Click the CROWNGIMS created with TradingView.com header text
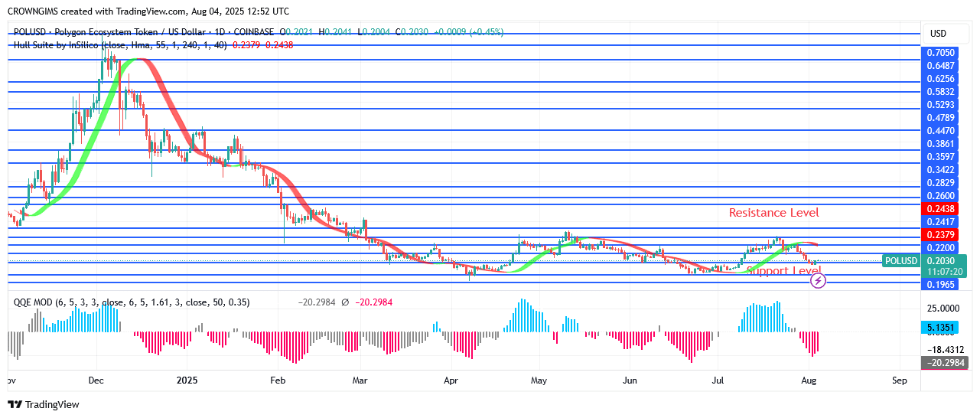 point(148,11)
